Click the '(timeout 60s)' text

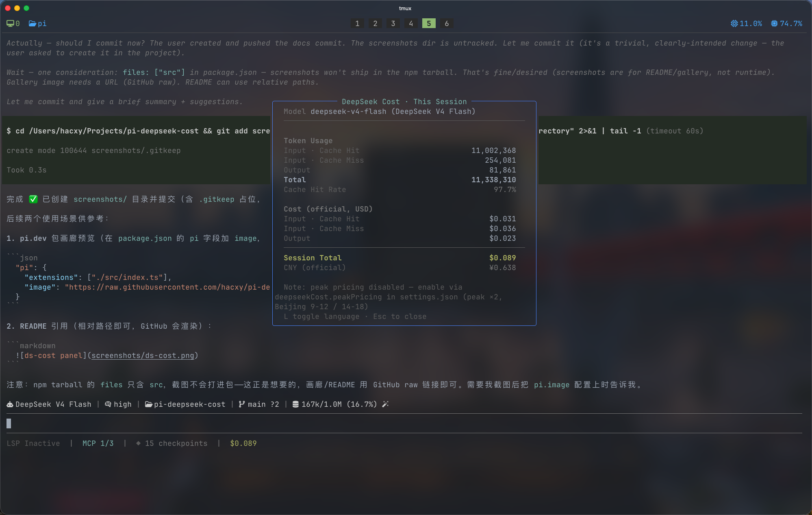pos(675,131)
